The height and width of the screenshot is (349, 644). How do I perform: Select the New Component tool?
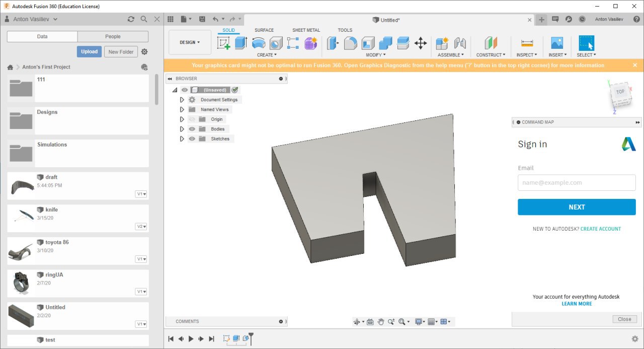pyautogui.click(x=442, y=43)
